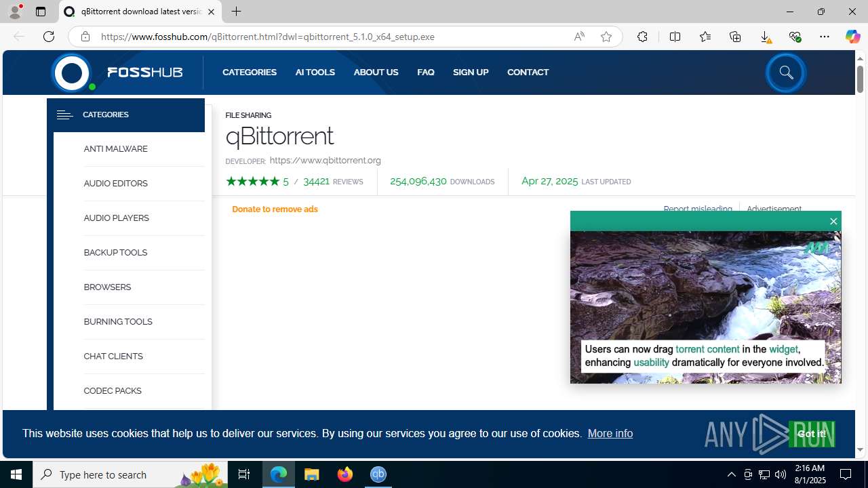
Task: Open BROWSERS category
Action: pos(107,287)
